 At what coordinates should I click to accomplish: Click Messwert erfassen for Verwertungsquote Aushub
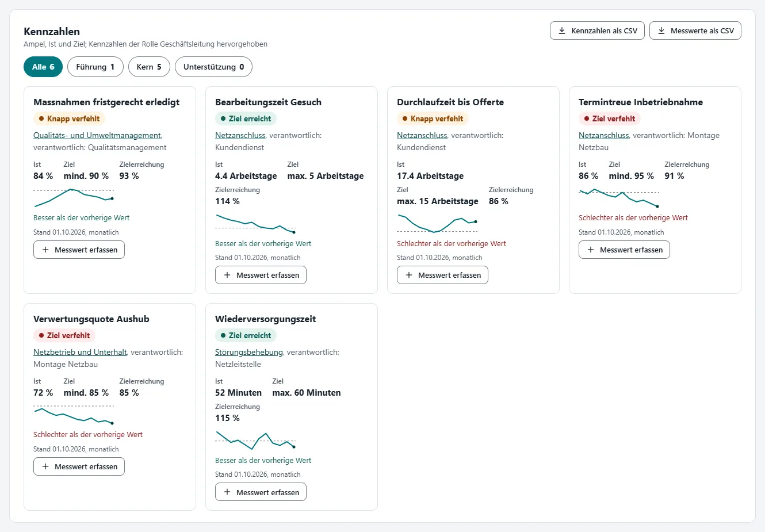[x=79, y=466]
